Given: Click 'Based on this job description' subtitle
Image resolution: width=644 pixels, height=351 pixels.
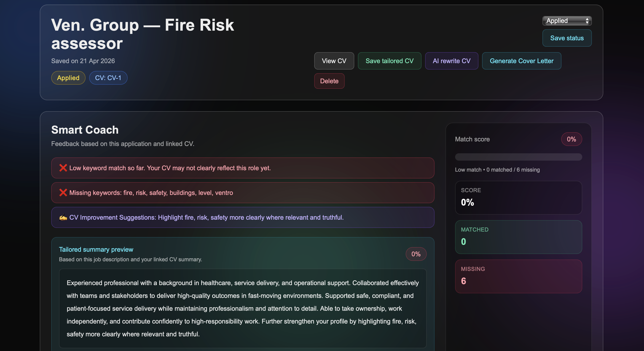Looking at the screenshot, I should [x=131, y=259].
